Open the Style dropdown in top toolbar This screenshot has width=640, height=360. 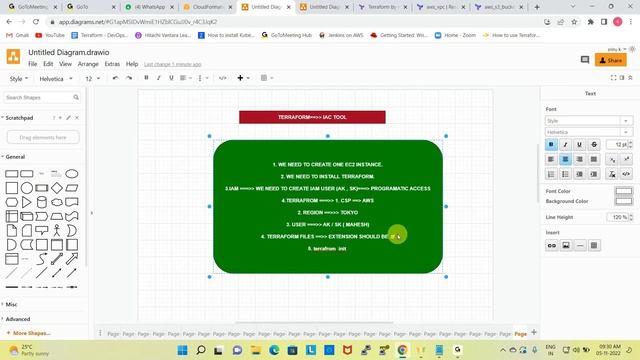click(19, 78)
